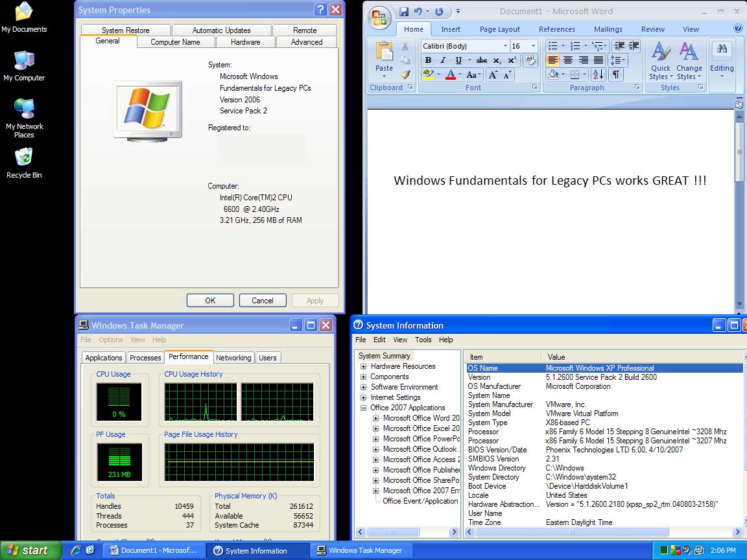Open Networking tab in Task Manager

click(x=233, y=358)
